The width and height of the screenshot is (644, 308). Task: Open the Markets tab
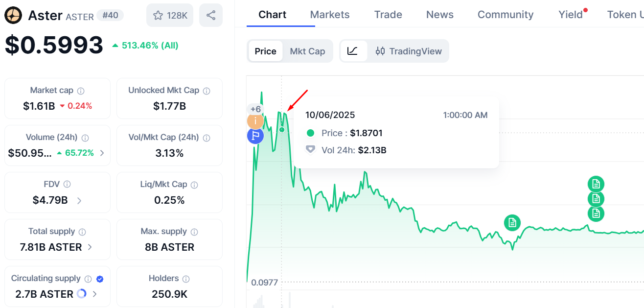coord(330,14)
